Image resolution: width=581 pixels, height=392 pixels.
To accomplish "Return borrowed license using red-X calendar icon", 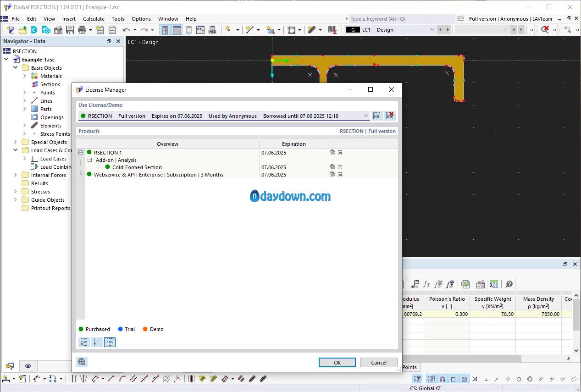I will click(390, 116).
